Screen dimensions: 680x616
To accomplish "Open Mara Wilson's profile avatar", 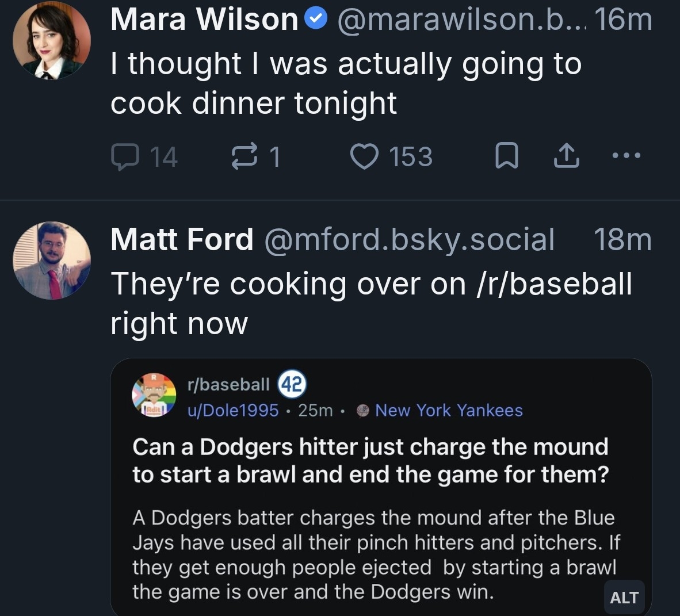I will coord(52,40).
